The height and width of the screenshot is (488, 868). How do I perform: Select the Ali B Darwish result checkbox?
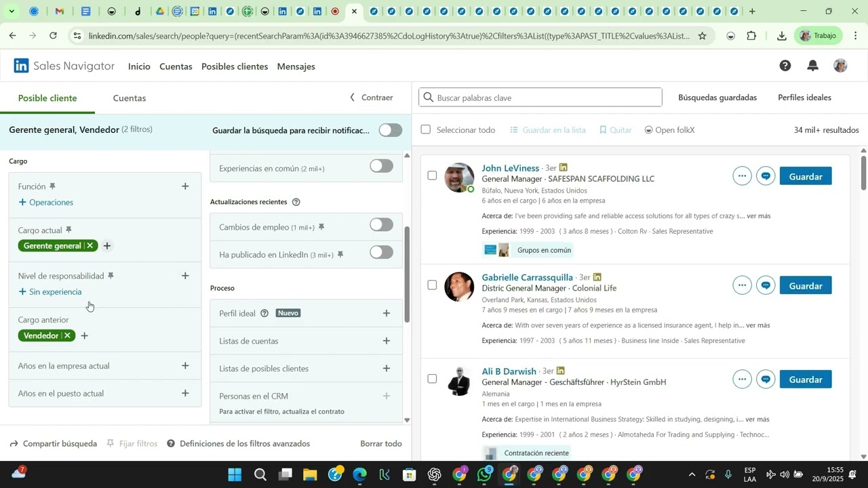pyautogui.click(x=432, y=379)
